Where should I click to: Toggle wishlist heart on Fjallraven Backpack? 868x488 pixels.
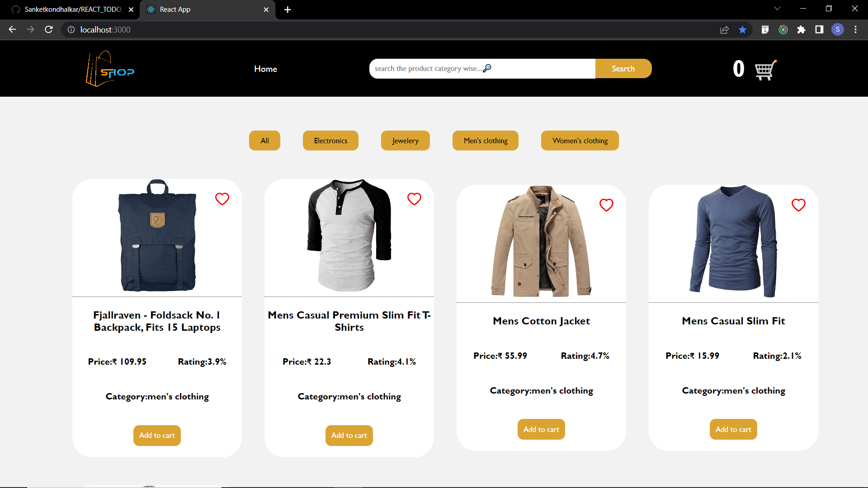point(222,199)
